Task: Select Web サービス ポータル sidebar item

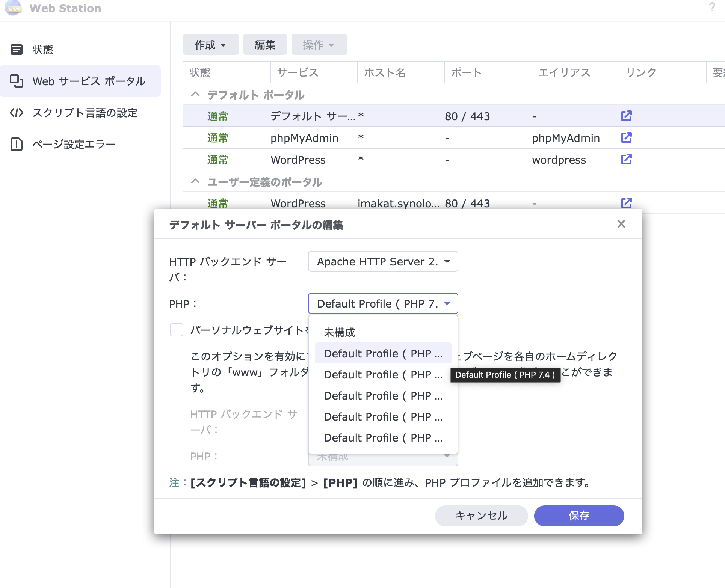Action: (80, 81)
